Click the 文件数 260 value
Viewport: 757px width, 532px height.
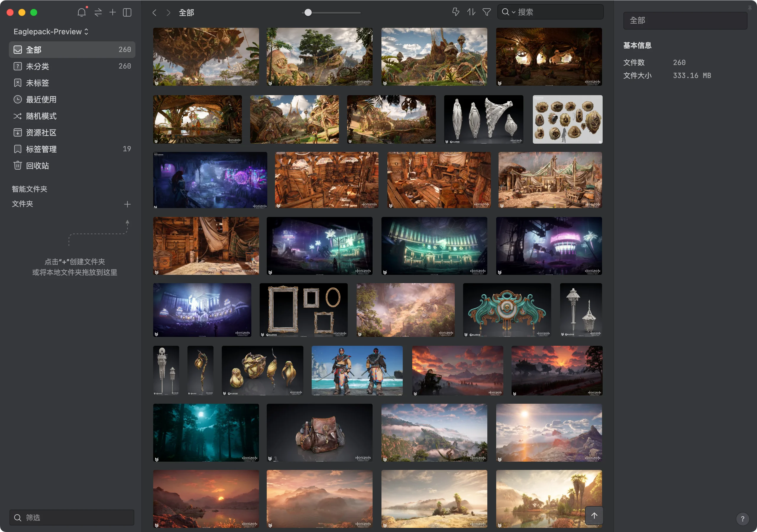click(679, 62)
